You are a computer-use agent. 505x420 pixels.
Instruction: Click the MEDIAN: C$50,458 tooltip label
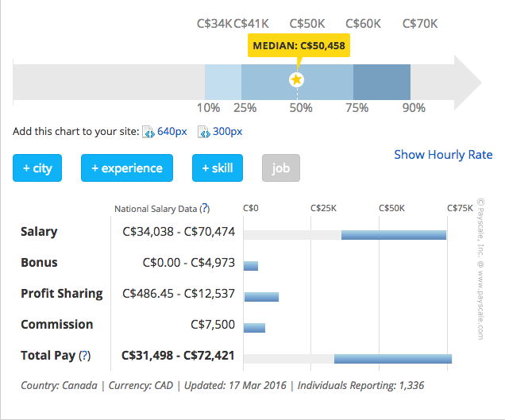(x=299, y=46)
